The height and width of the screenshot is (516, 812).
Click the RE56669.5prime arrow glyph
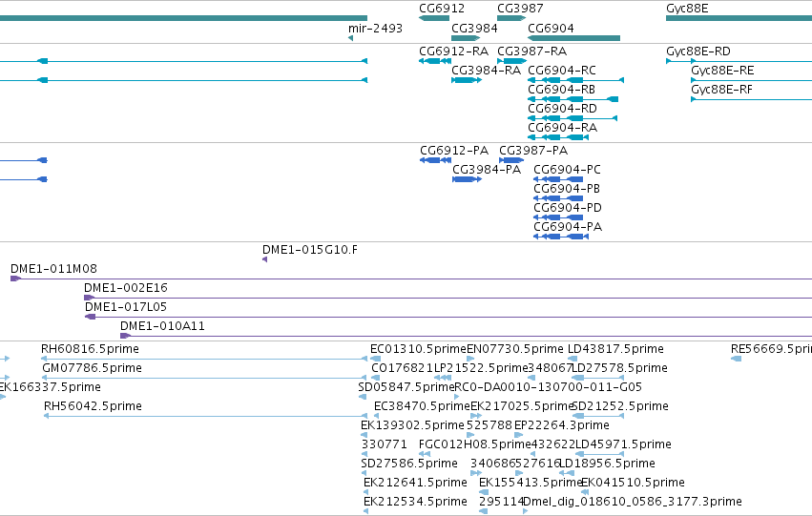click(736, 360)
